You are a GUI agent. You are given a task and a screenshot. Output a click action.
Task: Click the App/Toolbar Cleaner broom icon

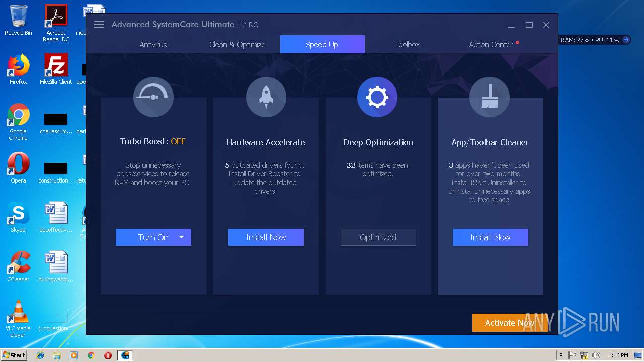[x=490, y=97]
